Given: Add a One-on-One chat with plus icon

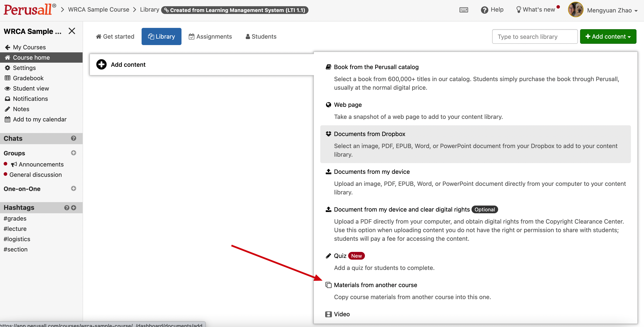Looking at the screenshot, I should tap(73, 189).
